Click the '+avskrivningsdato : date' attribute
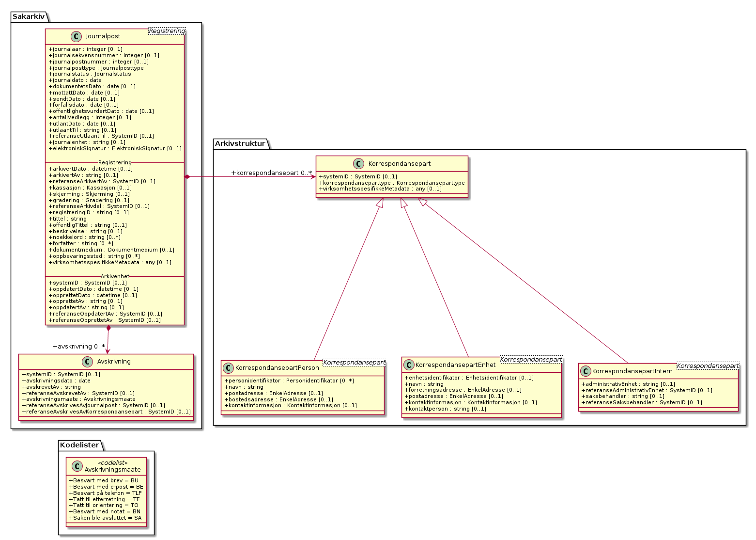The image size is (756, 540). pyautogui.click(x=56, y=381)
